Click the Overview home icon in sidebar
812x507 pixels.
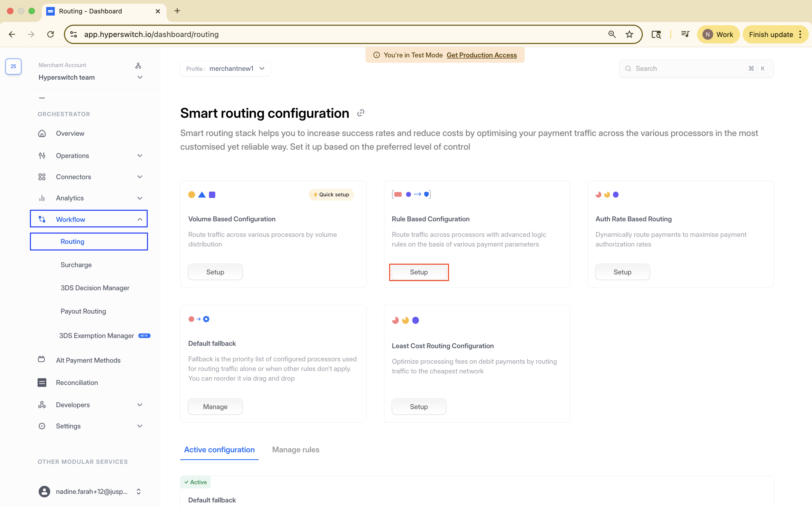coord(42,134)
